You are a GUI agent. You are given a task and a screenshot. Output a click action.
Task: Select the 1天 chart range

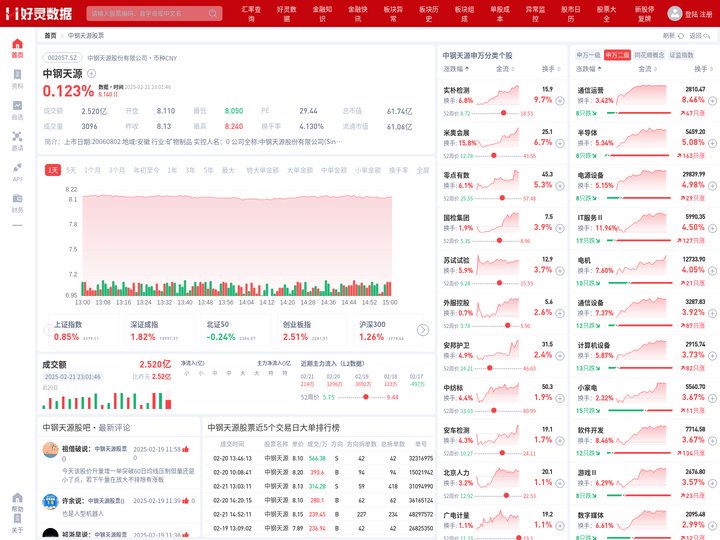[x=53, y=170]
